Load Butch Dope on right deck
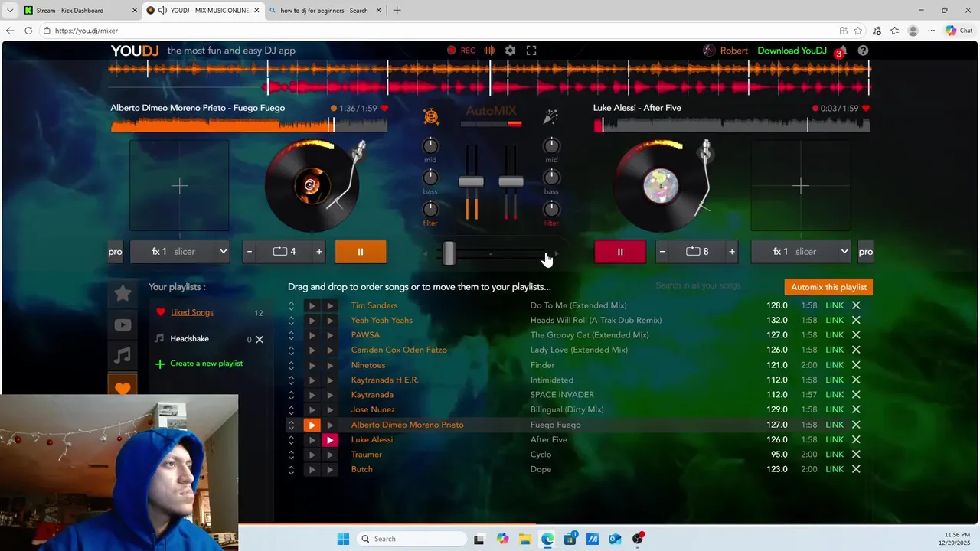 pos(330,469)
